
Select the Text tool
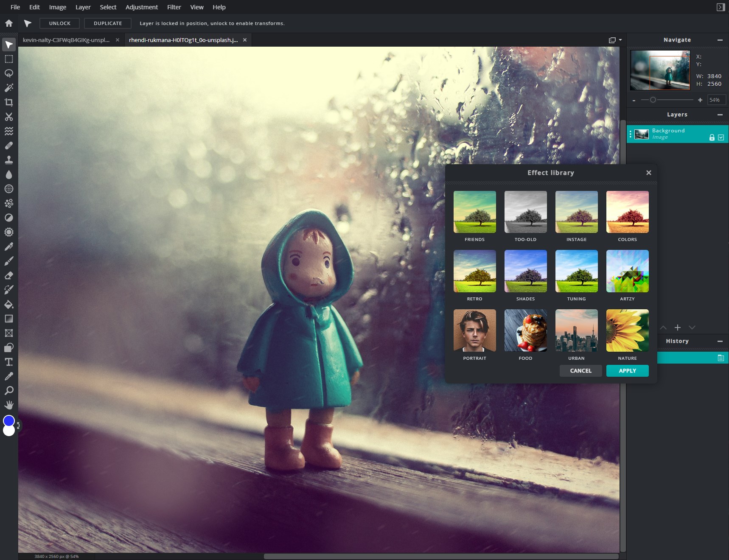(x=8, y=362)
